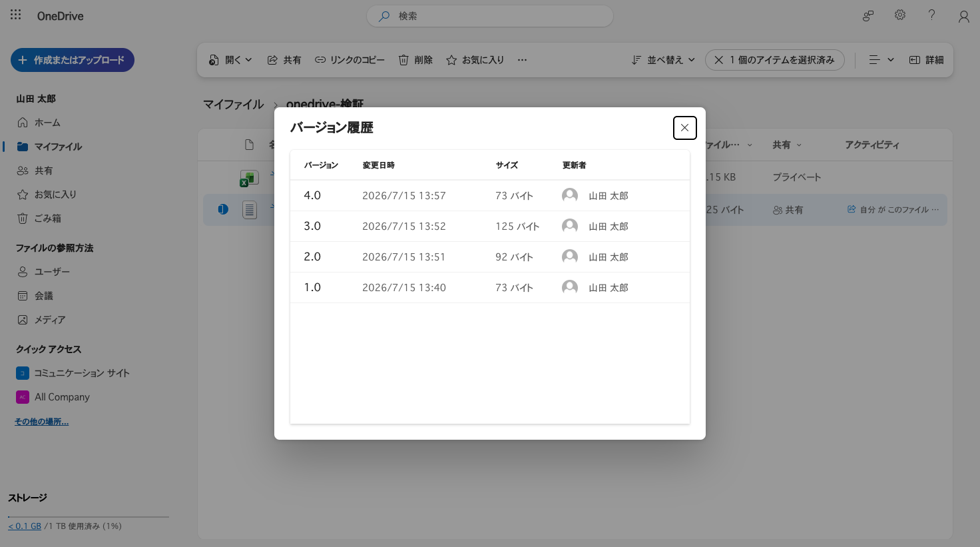Open the help question mark icon
Image resolution: width=980 pixels, height=547 pixels.
pyautogui.click(x=931, y=15)
